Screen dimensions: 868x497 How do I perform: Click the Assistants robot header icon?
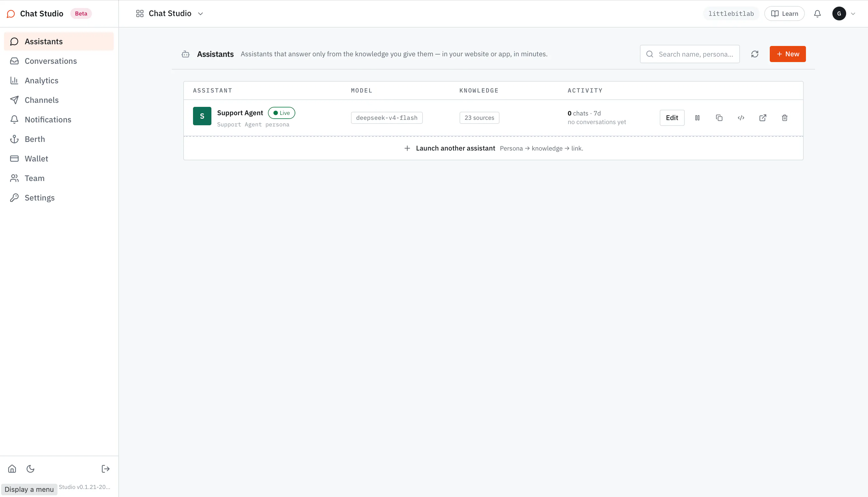pyautogui.click(x=186, y=54)
